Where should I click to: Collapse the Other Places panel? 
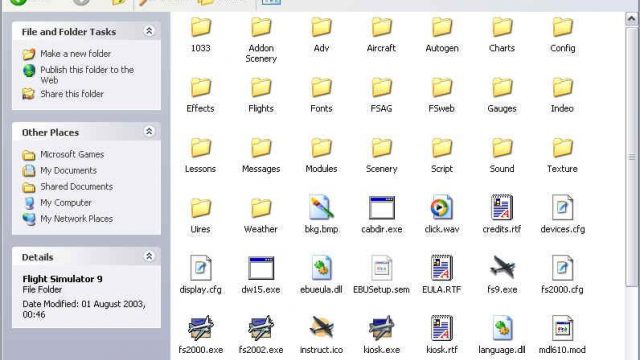149,131
